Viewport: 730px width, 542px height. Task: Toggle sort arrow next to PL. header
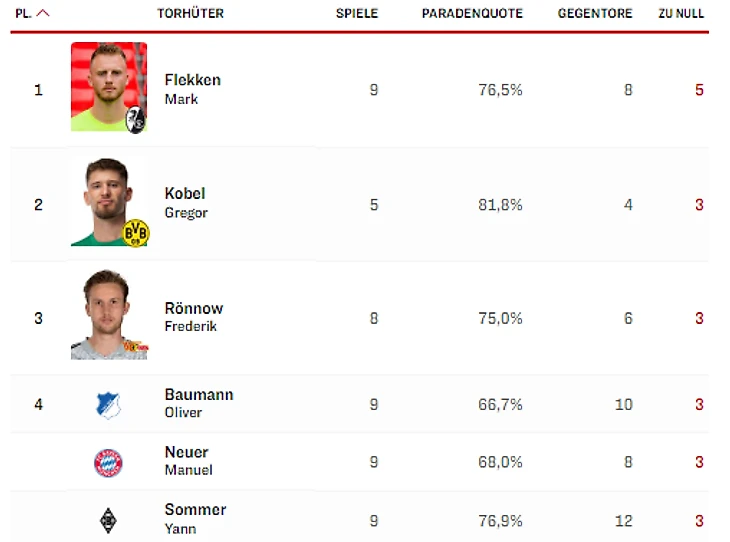coord(43,14)
